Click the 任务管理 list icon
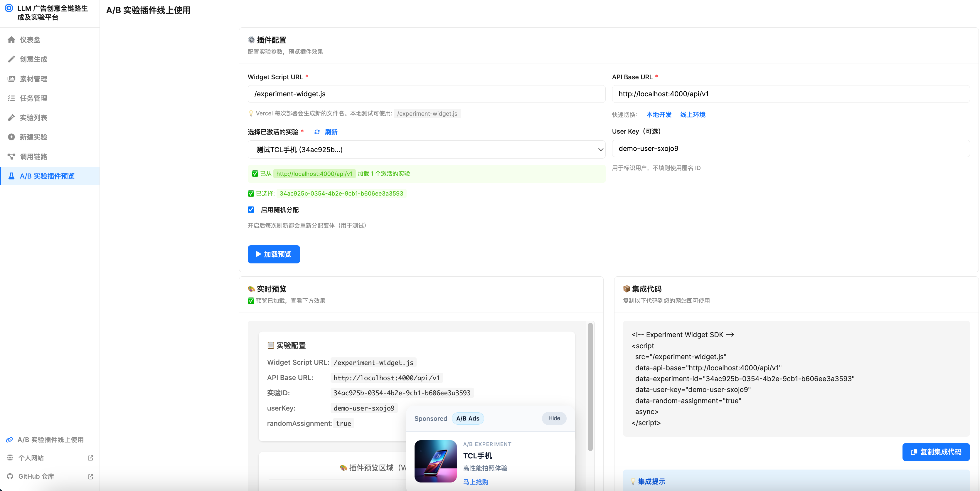 pyautogui.click(x=11, y=98)
